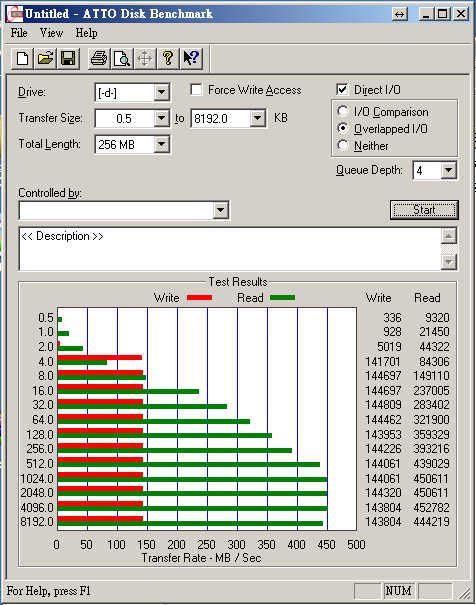Click the write value 144809
Screen dimensions: 476x605
[383, 404]
